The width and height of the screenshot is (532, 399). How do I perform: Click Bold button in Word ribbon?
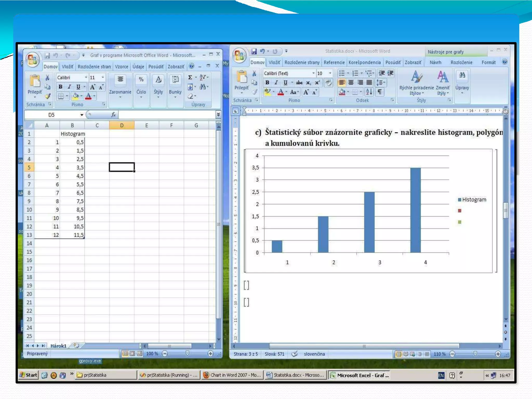267,83
